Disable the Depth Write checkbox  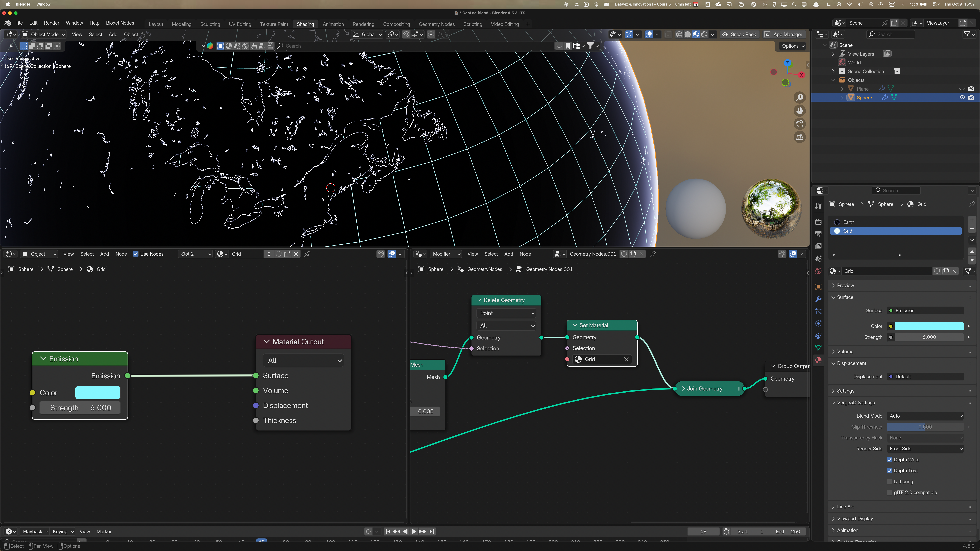(x=889, y=460)
